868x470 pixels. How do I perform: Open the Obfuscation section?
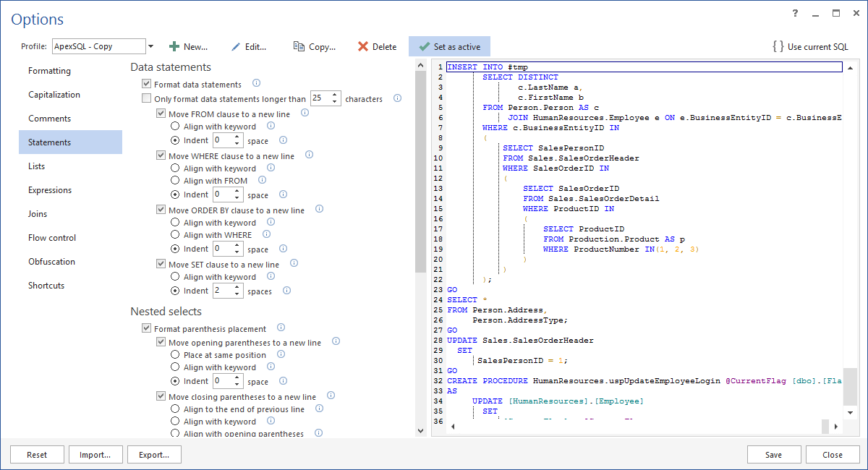click(x=70, y=262)
